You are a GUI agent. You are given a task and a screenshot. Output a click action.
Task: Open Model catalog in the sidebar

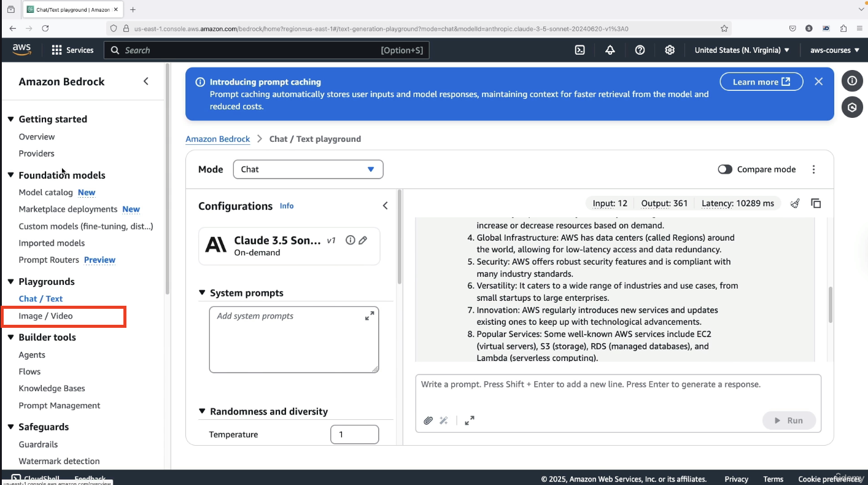(46, 192)
